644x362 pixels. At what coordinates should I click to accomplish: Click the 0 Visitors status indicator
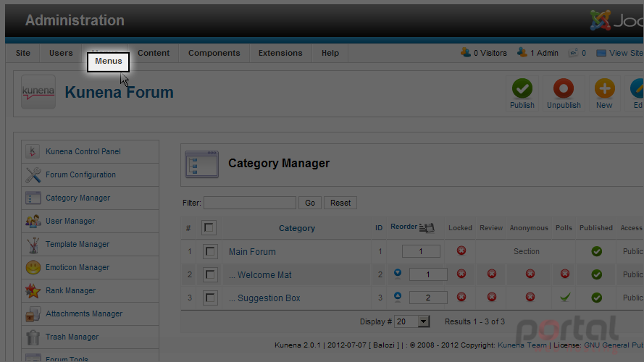[484, 53]
